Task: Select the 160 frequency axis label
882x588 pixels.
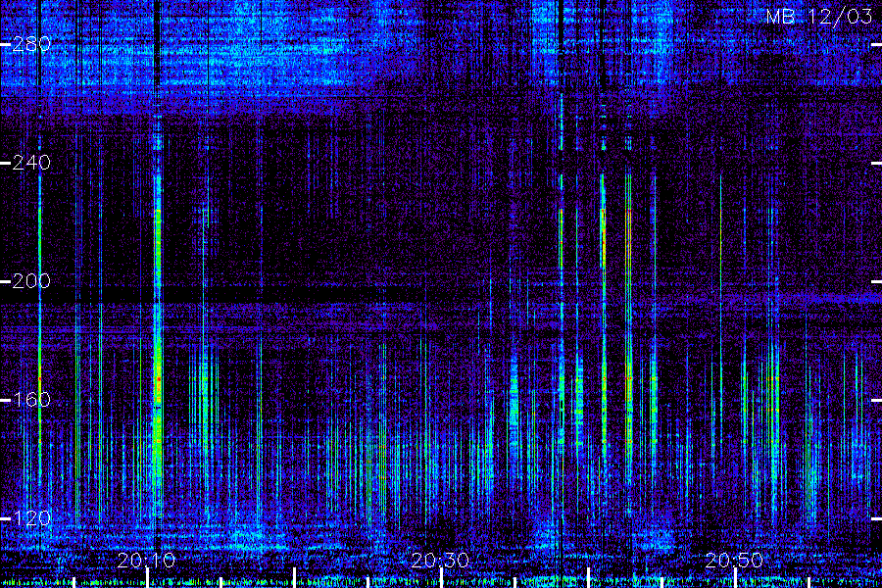Action: click(x=31, y=400)
